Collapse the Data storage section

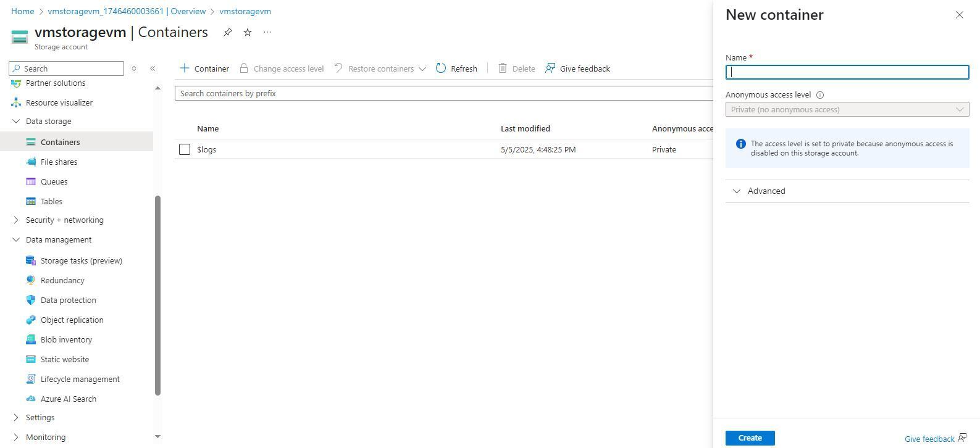pyautogui.click(x=16, y=121)
